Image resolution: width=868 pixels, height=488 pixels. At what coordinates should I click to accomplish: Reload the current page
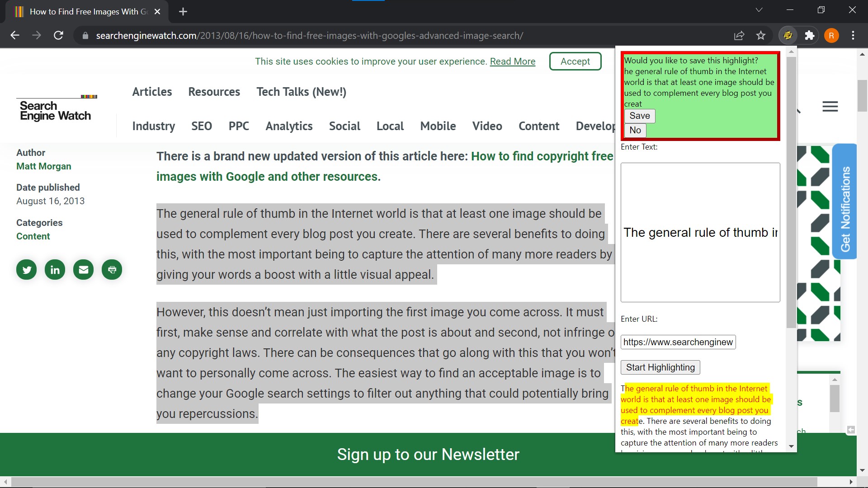point(58,35)
